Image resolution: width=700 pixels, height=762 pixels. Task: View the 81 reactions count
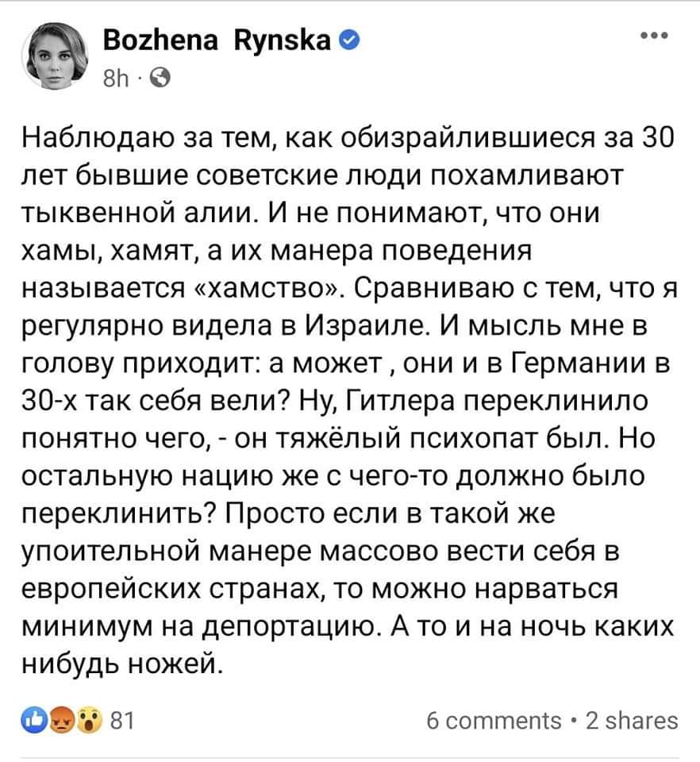122,721
